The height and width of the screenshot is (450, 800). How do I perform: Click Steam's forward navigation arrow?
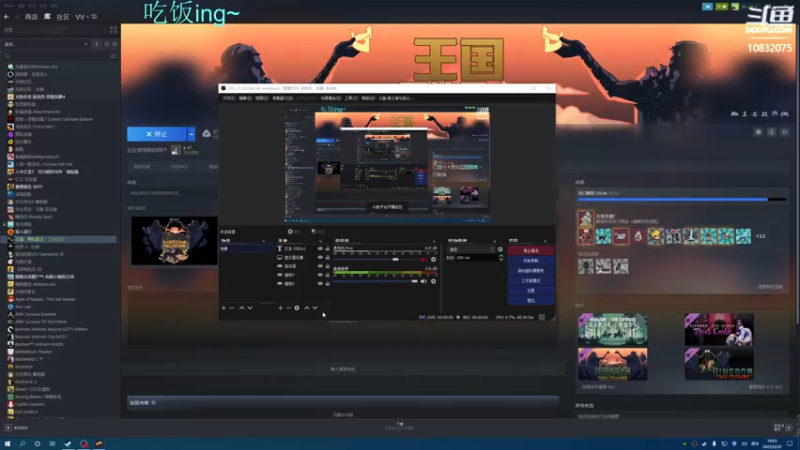(16, 17)
